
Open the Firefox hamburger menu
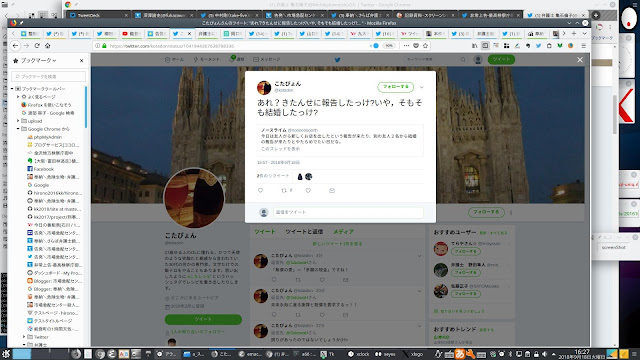584,46
